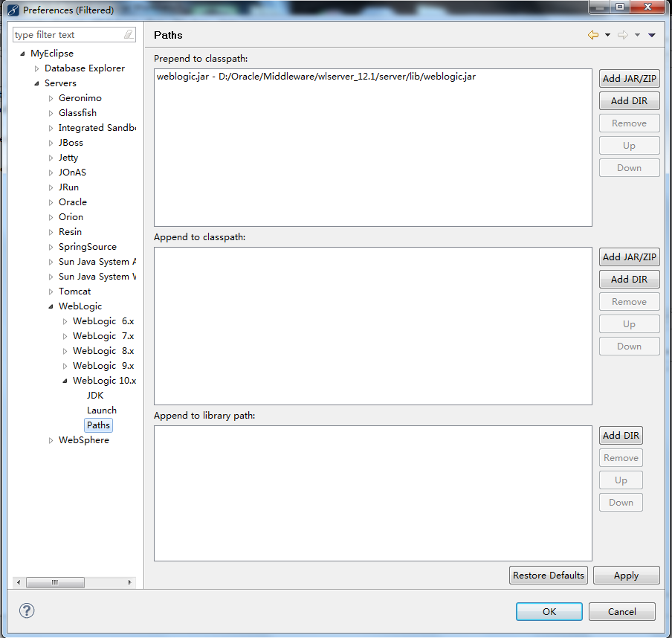This screenshot has width=672, height=638.
Task: Collapse the WebLogic 10.x node
Action: 65,380
